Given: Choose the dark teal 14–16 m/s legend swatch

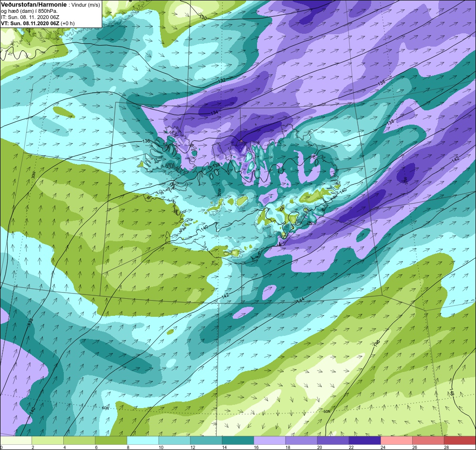Looking at the screenshot, I should (238, 440).
